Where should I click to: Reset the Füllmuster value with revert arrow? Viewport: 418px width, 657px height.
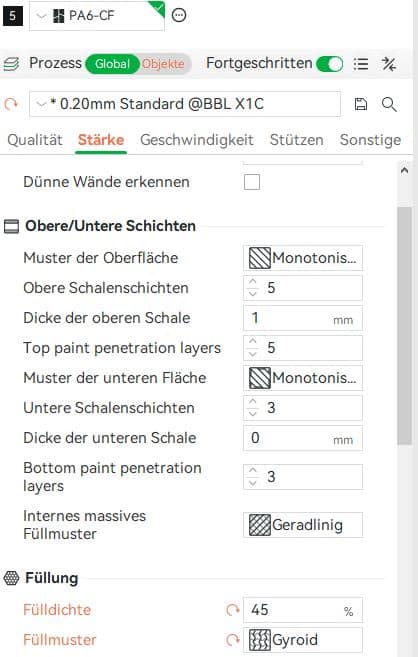(233, 640)
